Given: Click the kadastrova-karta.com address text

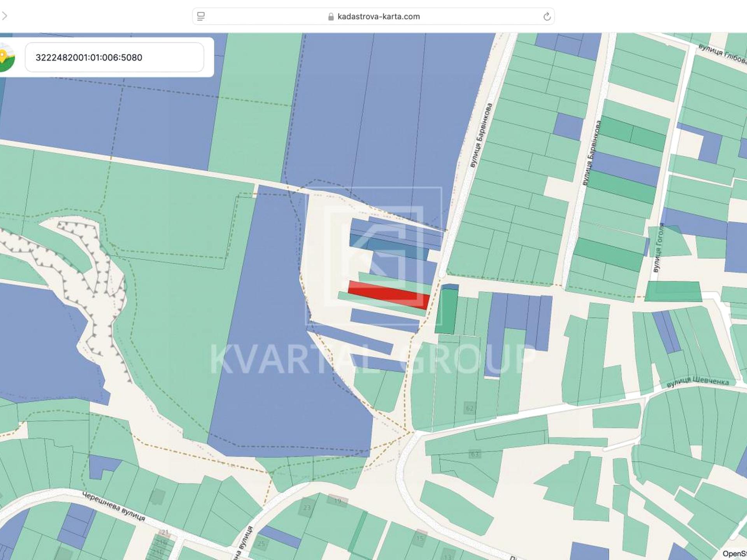Looking at the screenshot, I should click(378, 17).
